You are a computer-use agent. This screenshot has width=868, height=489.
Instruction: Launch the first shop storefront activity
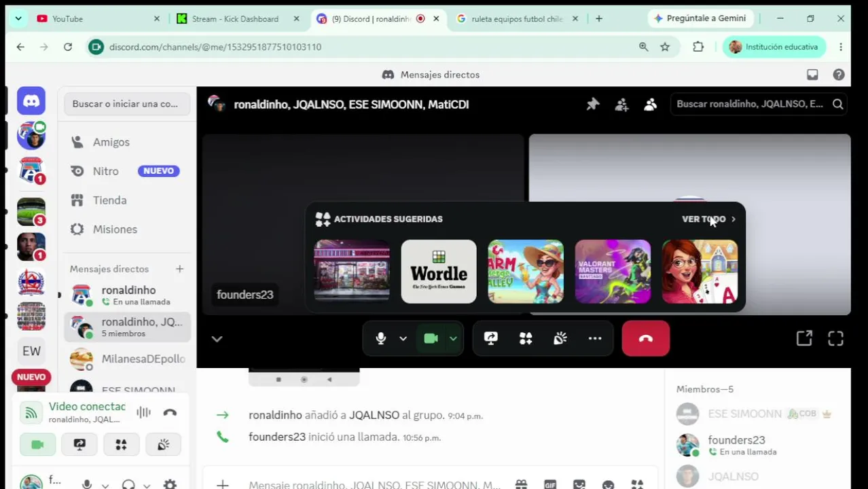coord(352,271)
